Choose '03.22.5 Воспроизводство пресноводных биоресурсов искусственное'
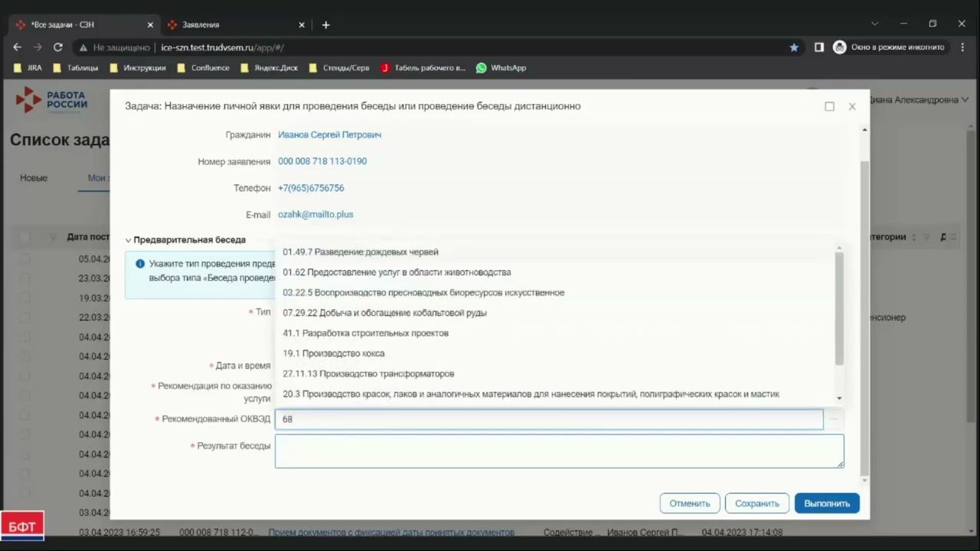980x551 pixels. (555, 292)
